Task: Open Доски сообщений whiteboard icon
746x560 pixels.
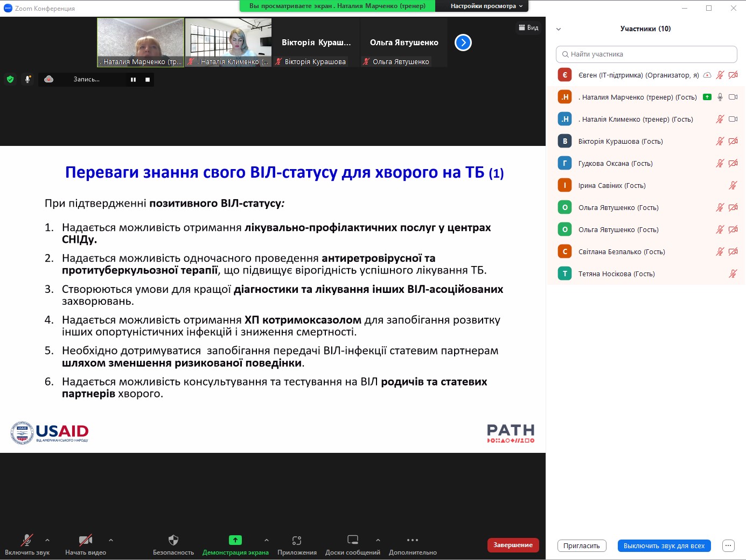Action: pyautogui.click(x=353, y=540)
